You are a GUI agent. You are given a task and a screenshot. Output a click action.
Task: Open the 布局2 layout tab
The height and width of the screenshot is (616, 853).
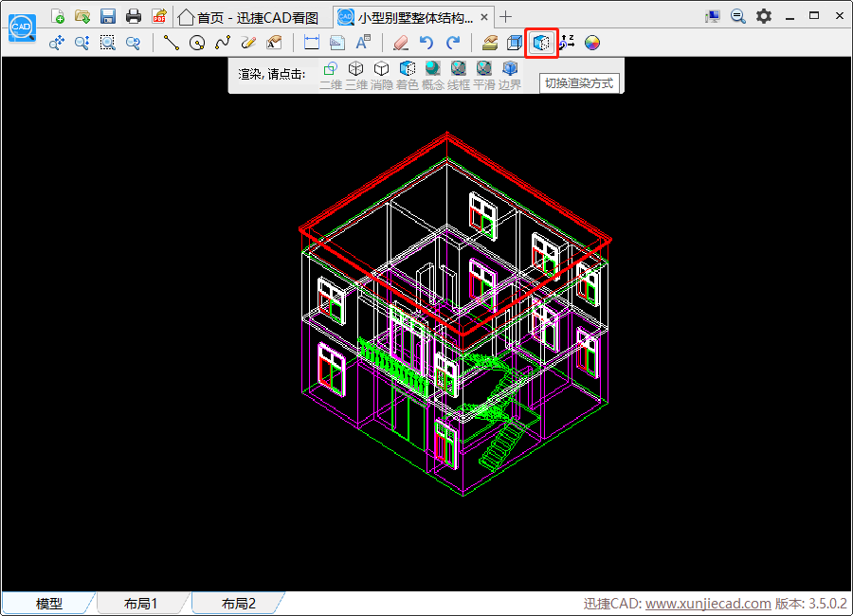pos(238,603)
